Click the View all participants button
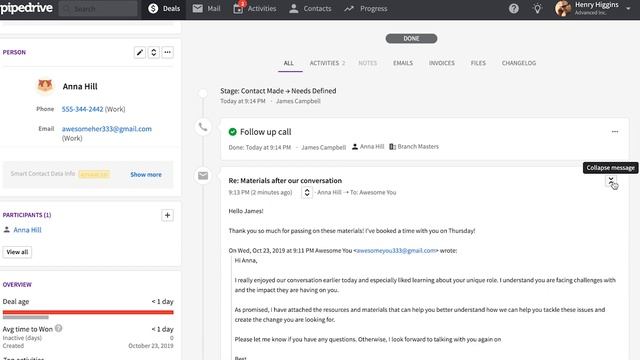 [x=17, y=252]
